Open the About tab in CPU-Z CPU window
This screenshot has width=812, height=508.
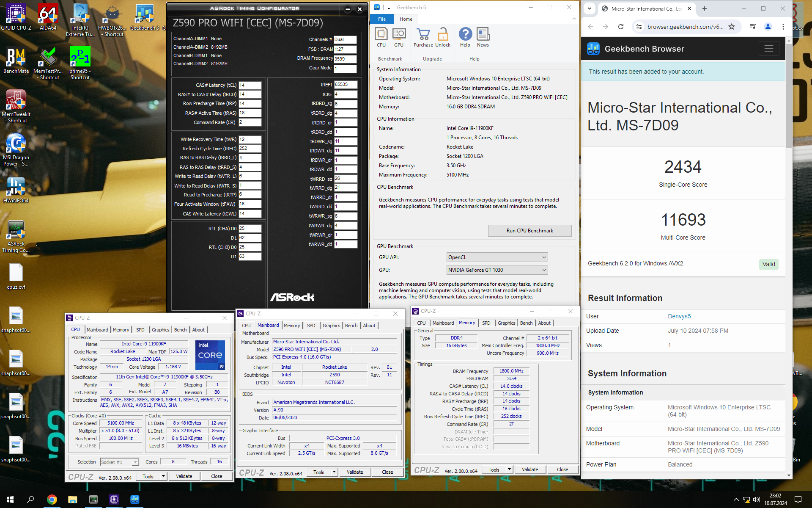pos(198,330)
